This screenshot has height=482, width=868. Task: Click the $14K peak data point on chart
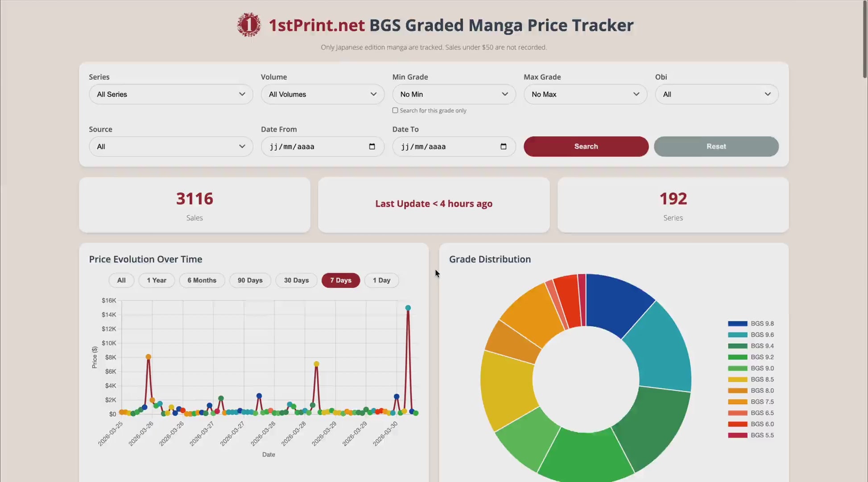click(x=408, y=308)
